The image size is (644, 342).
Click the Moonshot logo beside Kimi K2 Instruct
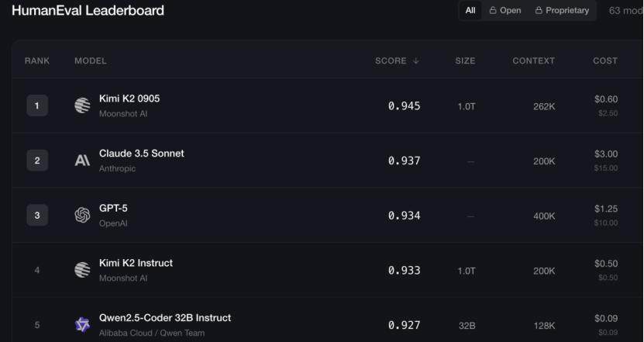tap(82, 270)
